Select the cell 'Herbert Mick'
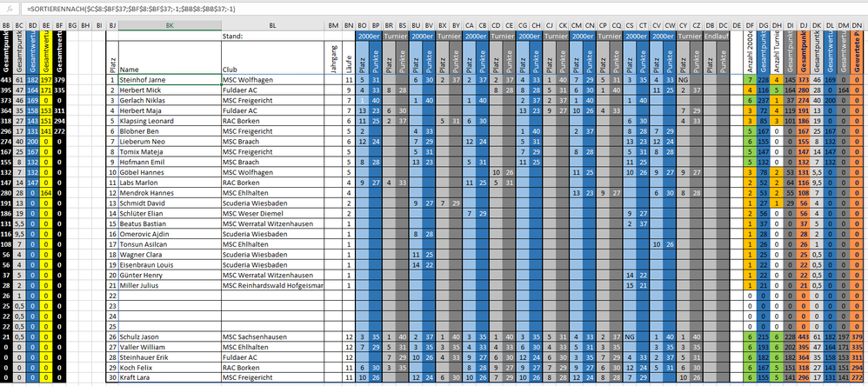Screen dimensions: 868x386 (x=170, y=90)
